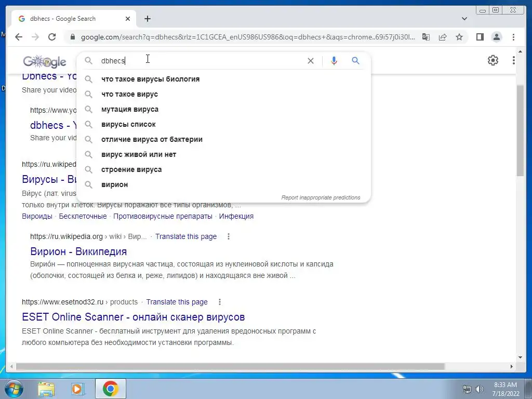Click the vertical scrollbar down arrow
The image size is (532, 399).
tap(521, 357)
